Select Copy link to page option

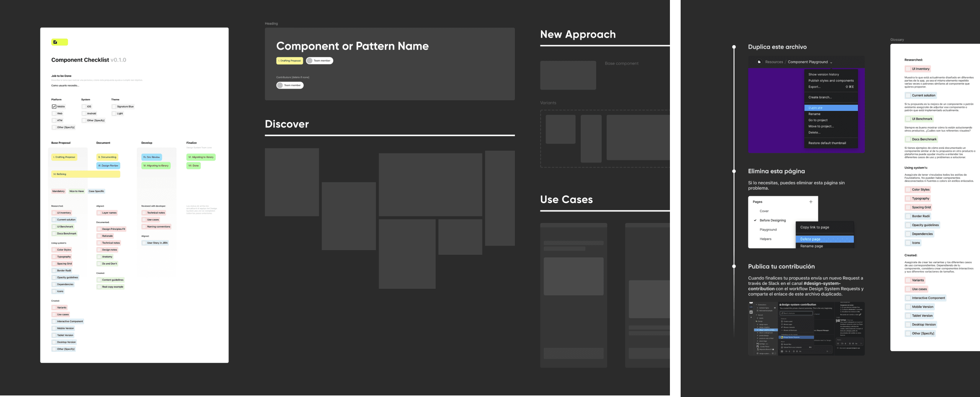(x=814, y=227)
